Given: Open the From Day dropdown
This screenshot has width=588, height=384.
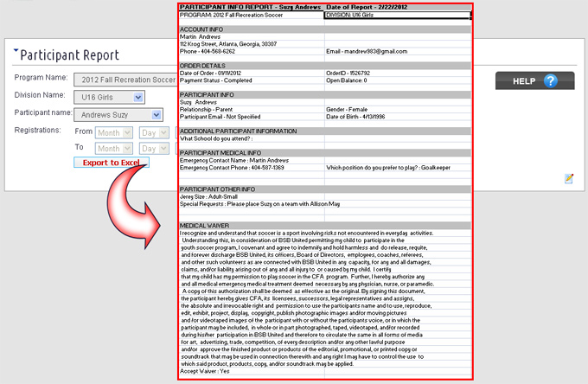Looking at the screenshot, I should click(154, 132).
